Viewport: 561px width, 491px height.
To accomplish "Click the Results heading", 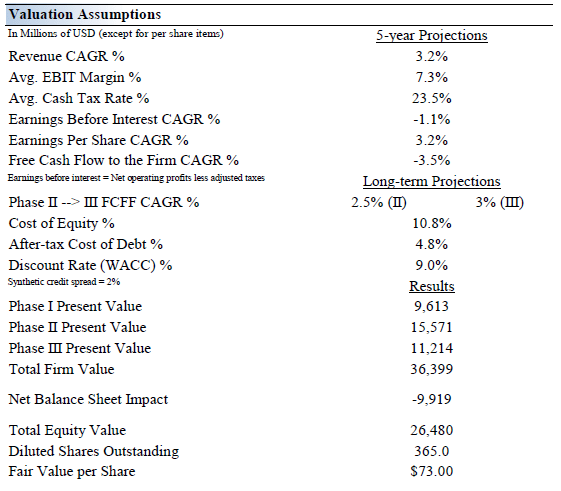I will coord(431,286).
